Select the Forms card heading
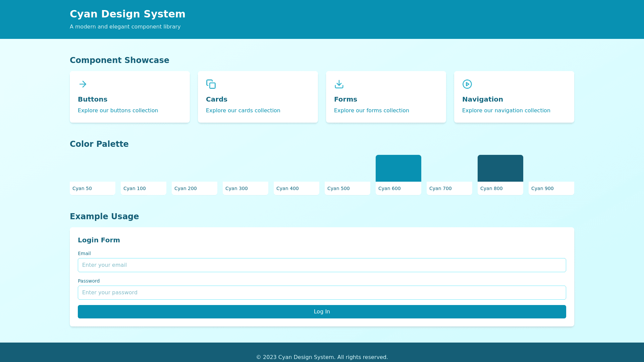644x362 pixels. tap(345, 99)
